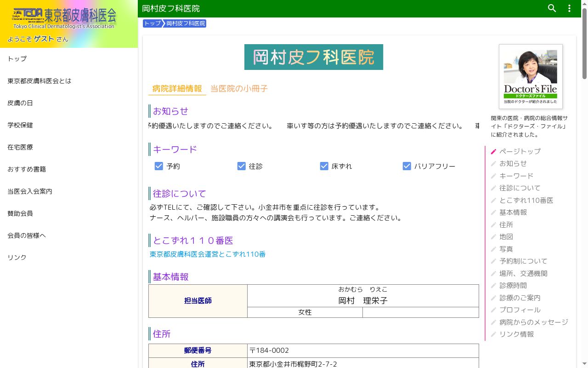Jump to 予約制について in page index
Viewport: 588px width, 368px height.
point(523,261)
